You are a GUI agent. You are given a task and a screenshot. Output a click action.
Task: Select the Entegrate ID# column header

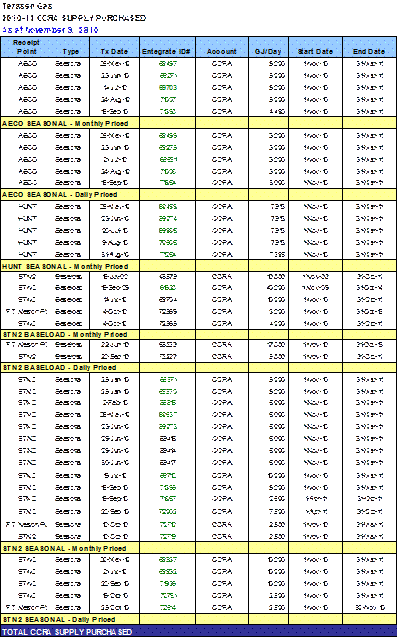coord(167,52)
